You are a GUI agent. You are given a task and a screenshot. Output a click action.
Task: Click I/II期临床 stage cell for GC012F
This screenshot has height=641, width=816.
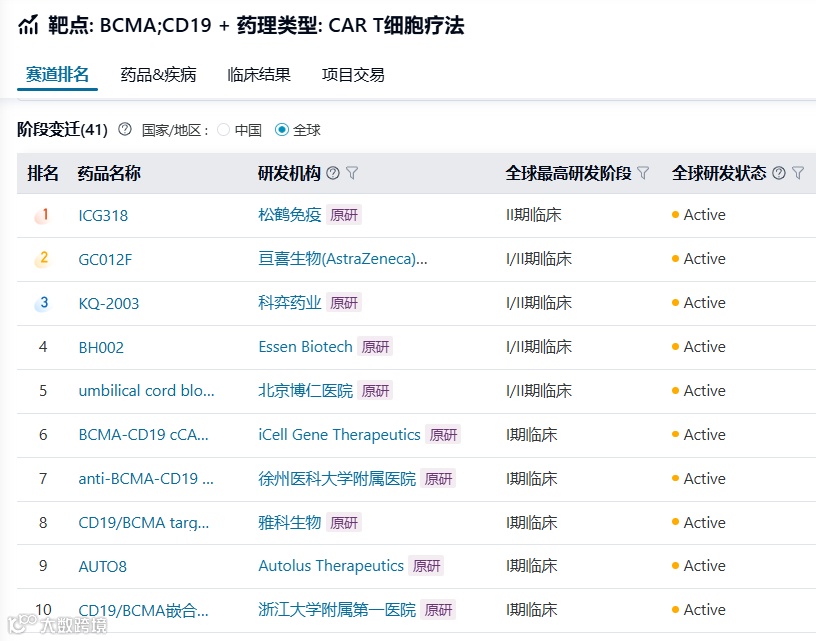[539, 259]
